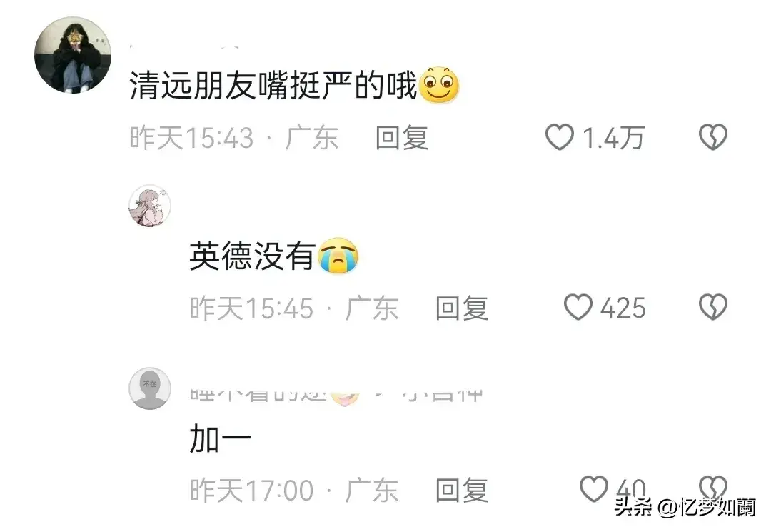Reply to comment posted 昨天15:45
This screenshot has height=532, width=771.
coord(462,308)
